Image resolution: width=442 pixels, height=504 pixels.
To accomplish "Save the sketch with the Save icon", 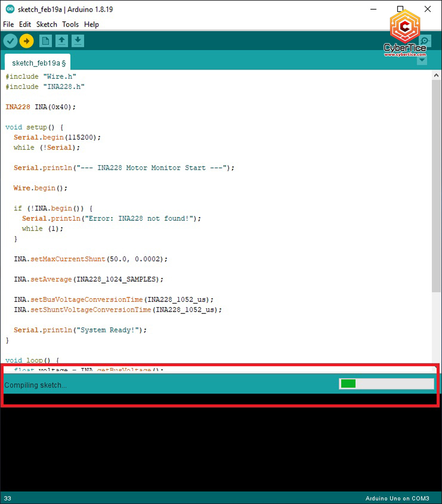I will pyautogui.click(x=78, y=41).
